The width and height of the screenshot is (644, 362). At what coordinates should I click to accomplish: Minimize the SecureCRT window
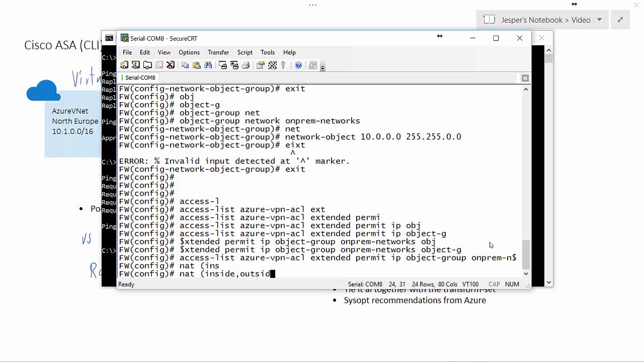(x=472, y=38)
